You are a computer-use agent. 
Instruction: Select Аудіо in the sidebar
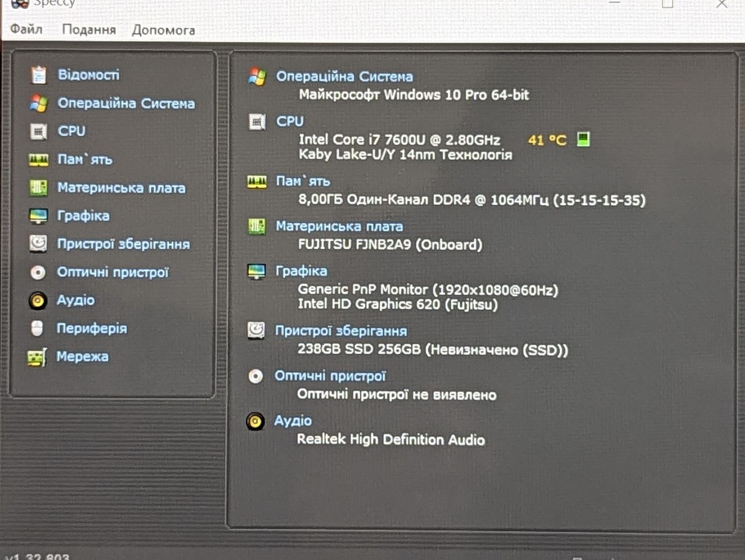[76, 300]
